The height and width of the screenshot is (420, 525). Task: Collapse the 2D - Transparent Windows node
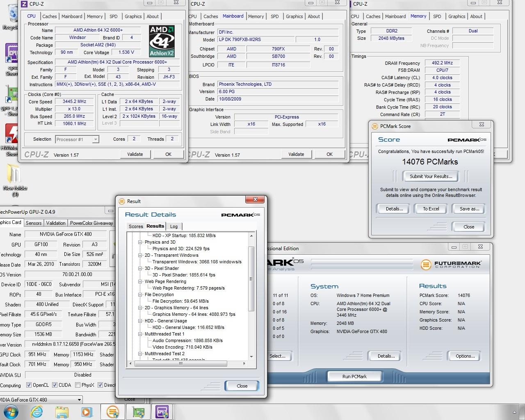[x=140, y=255]
